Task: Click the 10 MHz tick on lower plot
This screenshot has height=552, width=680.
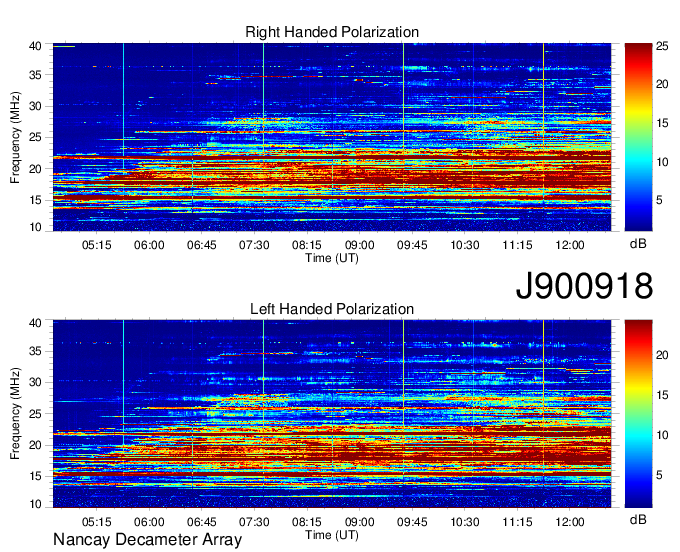Action: point(36,504)
